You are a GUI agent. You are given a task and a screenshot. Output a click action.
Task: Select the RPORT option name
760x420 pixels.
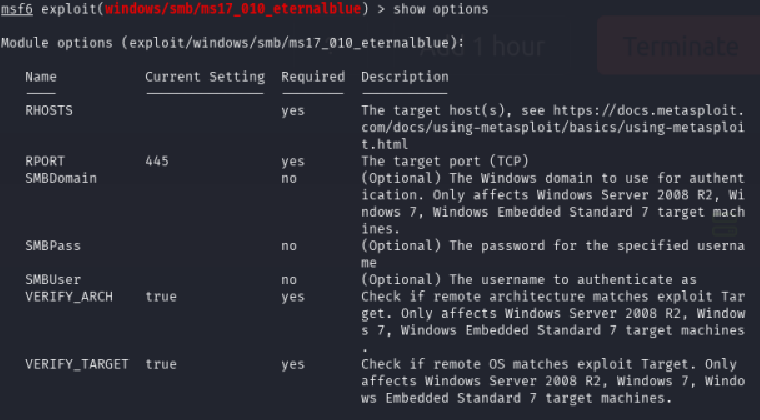(45, 160)
